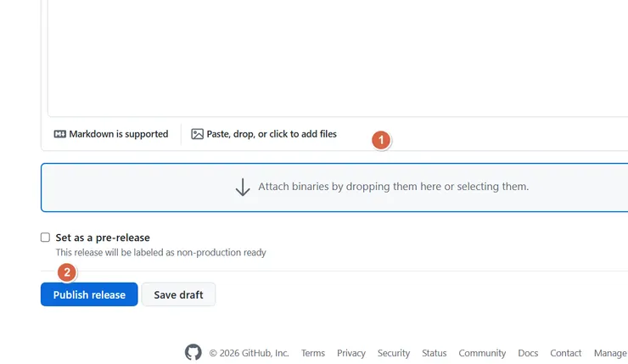Open the Privacy footer link
The height and width of the screenshot is (364, 628).
(x=351, y=353)
